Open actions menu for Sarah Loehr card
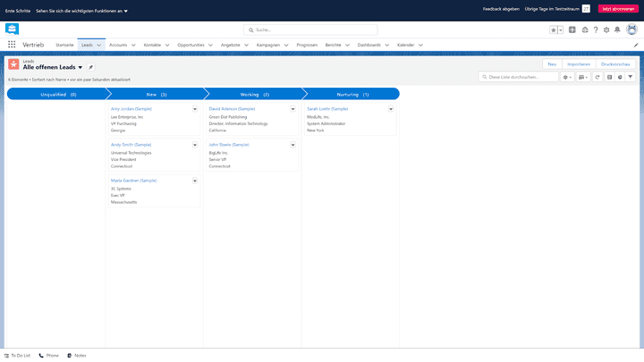 point(391,109)
